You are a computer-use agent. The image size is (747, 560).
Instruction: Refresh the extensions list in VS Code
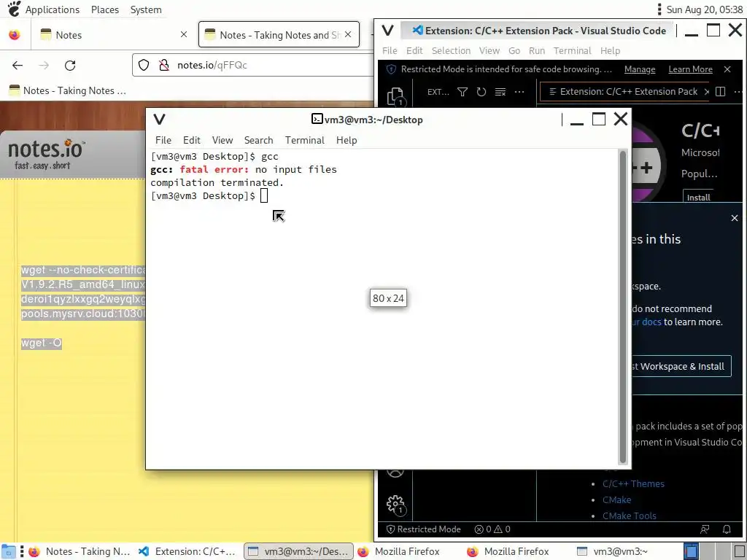tap(481, 92)
